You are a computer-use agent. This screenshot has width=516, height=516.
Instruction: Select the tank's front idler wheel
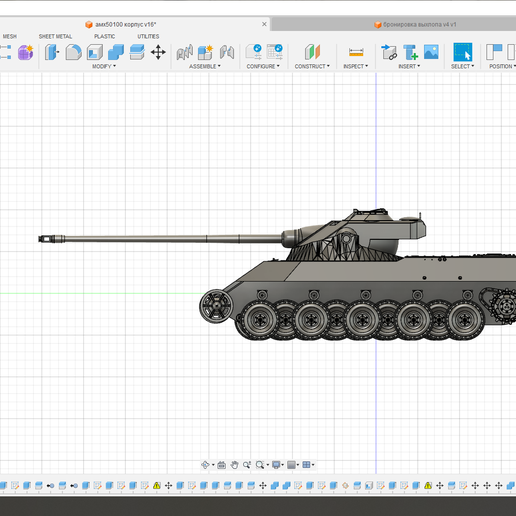[x=216, y=306]
